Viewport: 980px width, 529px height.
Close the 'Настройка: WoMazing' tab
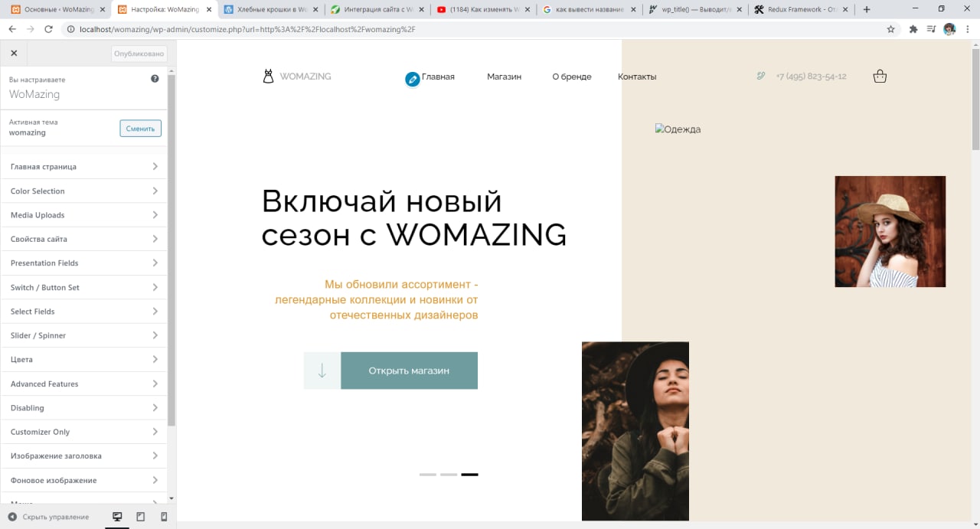click(x=207, y=10)
